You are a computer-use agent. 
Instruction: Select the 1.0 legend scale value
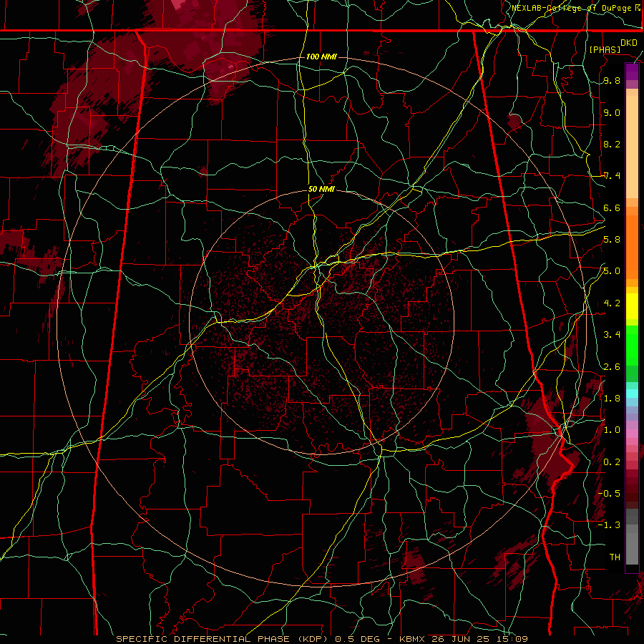point(612,430)
